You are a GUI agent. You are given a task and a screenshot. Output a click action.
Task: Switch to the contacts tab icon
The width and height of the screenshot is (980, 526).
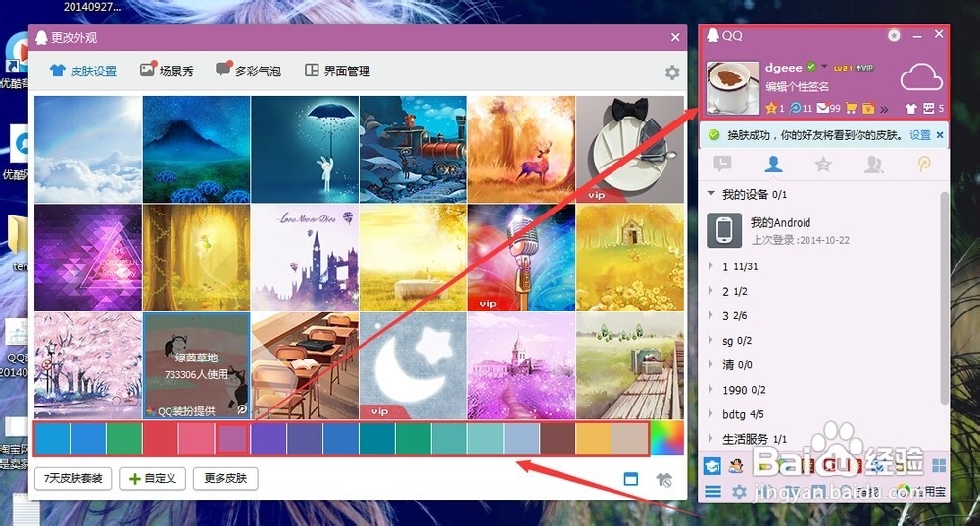773,165
